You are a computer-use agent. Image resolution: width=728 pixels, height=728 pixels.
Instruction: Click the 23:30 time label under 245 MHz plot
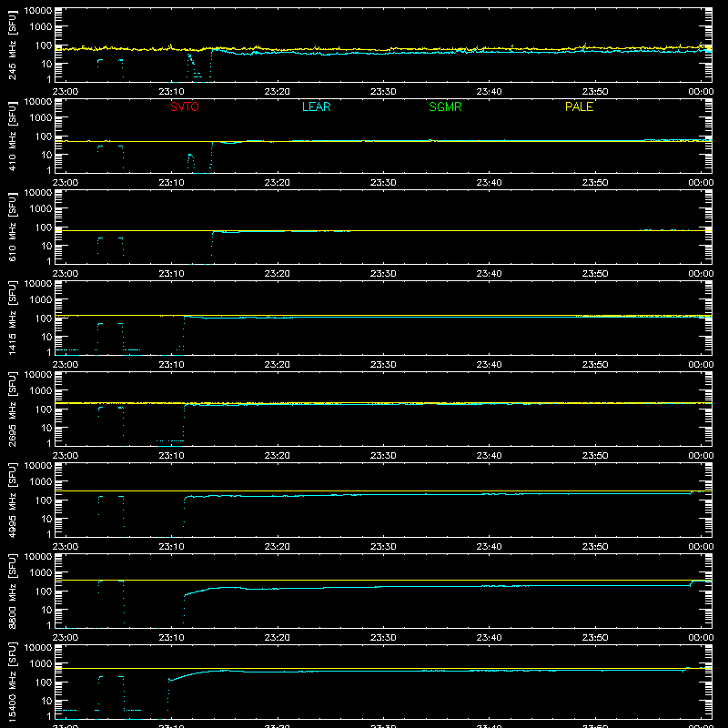383,92
